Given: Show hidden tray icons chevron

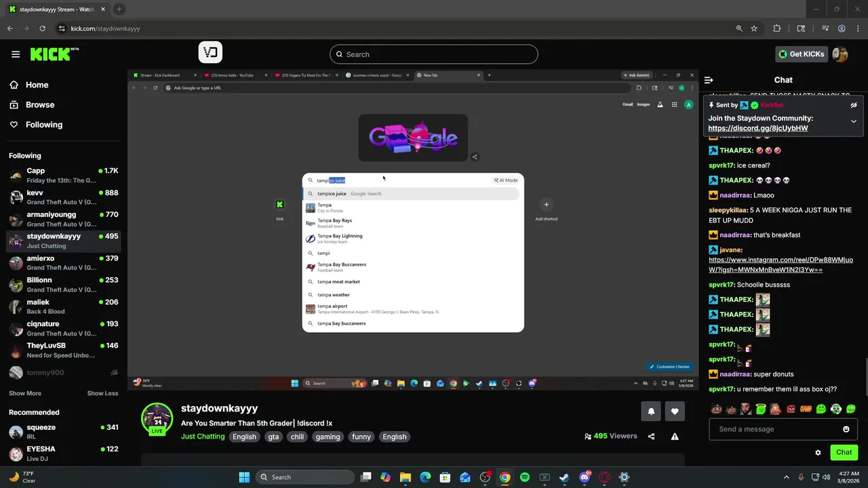Looking at the screenshot, I should [x=787, y=477].
